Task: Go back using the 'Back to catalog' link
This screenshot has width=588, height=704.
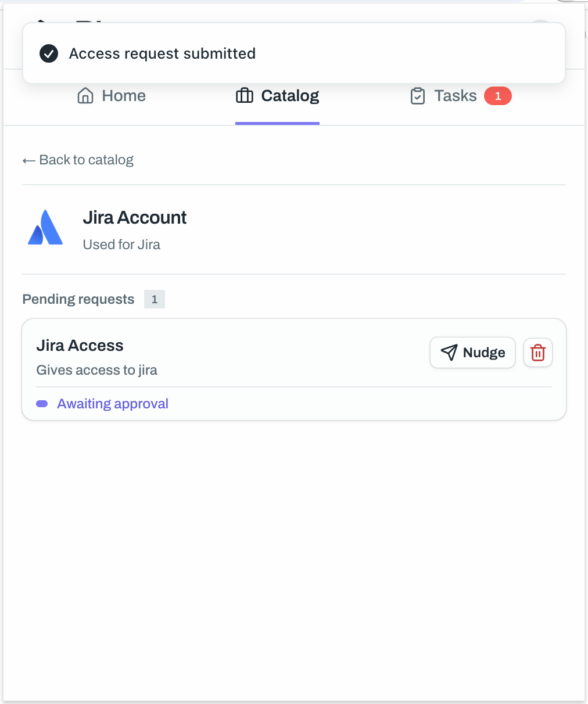Action: point(86,160)
